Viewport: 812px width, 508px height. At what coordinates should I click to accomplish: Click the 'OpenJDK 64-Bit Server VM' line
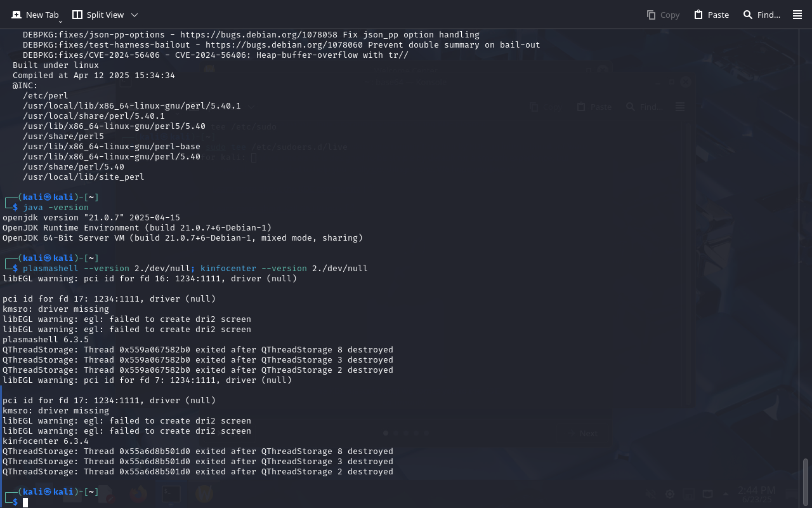point(183,238)
